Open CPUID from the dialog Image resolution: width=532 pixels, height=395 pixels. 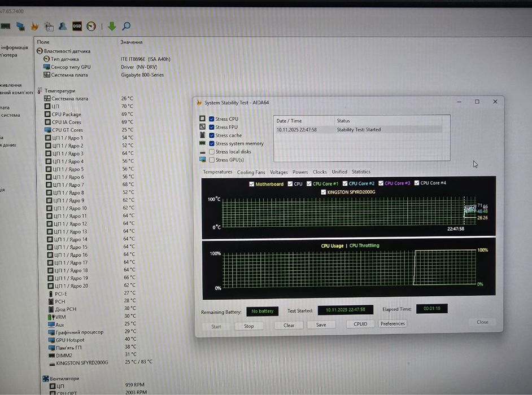[360, 324]
